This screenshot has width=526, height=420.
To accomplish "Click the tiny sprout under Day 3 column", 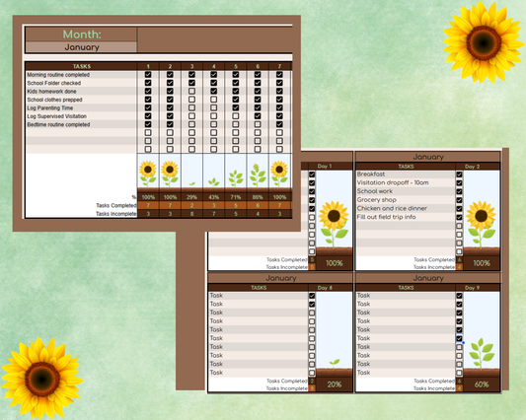I will tap(191, 183).
